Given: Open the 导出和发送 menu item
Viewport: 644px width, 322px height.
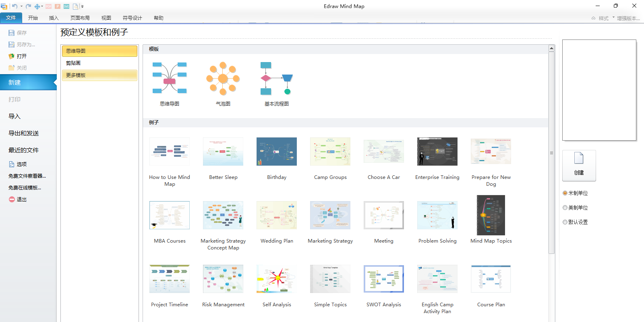Looking at the screenshot, I should (x=24, y=133).
